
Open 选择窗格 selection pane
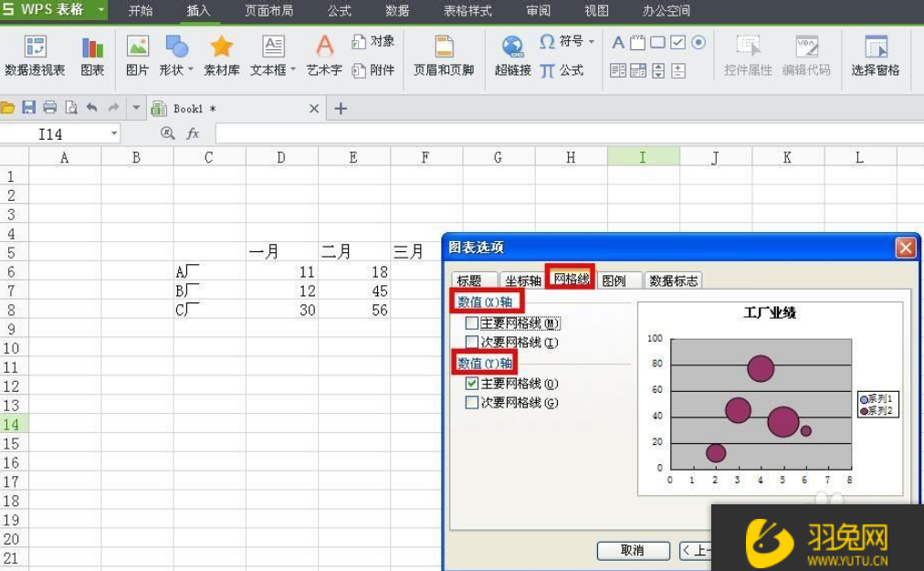(875, 56)
